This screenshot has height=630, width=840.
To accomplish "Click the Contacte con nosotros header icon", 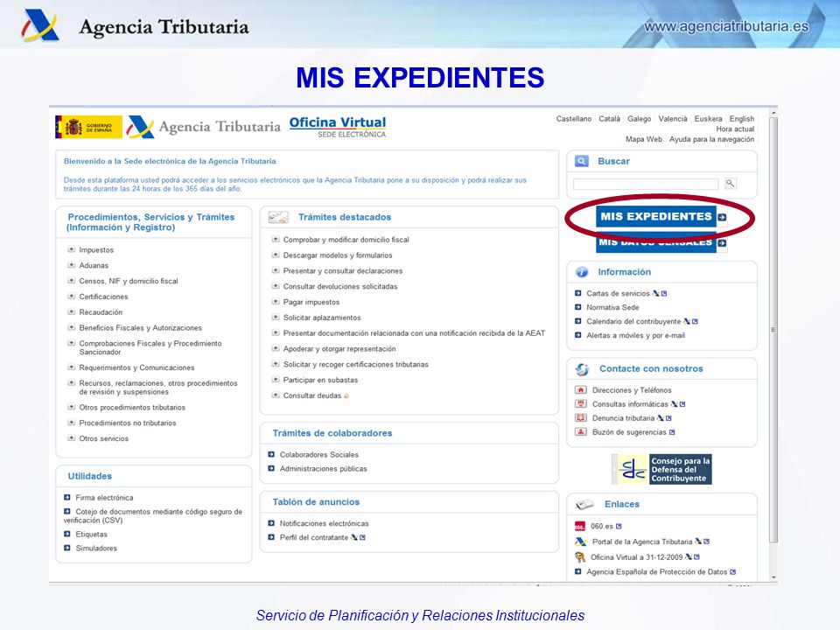I will pyautogui.click(x=582, y=369).
